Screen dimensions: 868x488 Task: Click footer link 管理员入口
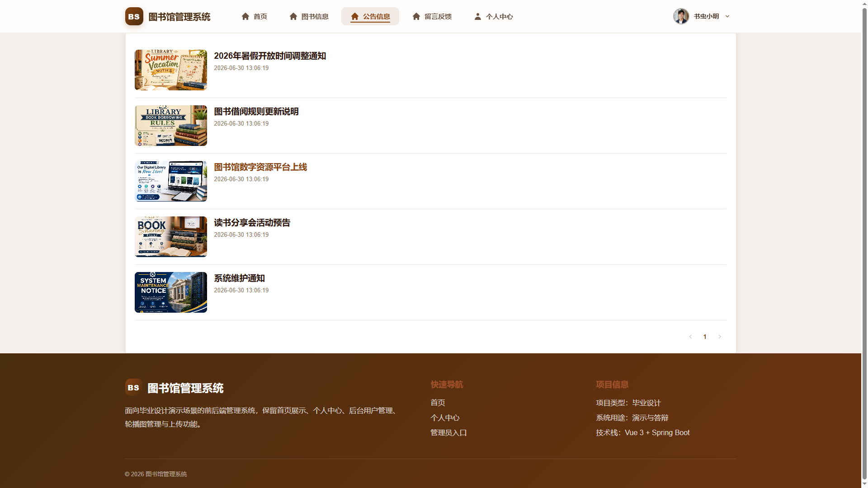point(448,433)
